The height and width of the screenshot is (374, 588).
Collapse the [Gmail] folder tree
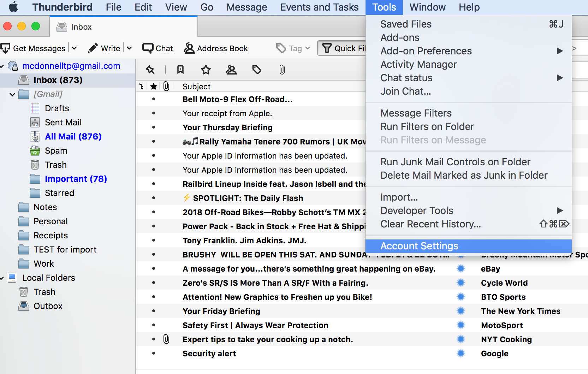pos(12,94)
